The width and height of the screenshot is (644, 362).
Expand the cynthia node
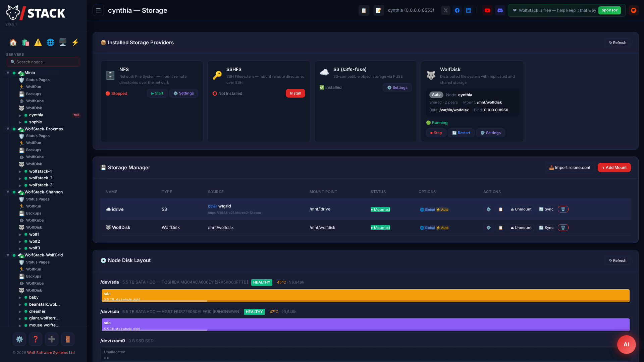click(20, 115)
